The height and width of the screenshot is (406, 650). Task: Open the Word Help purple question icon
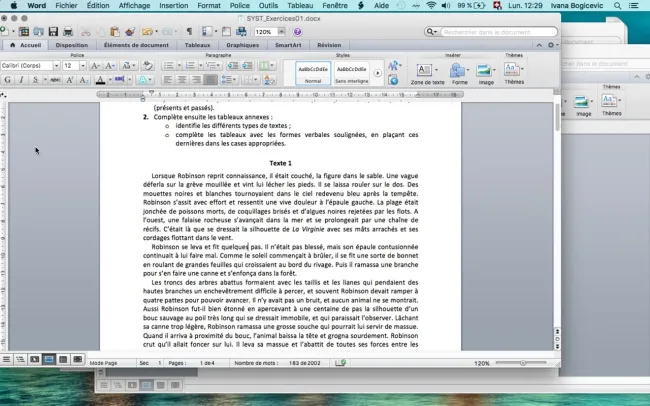[x=297, y=32]
